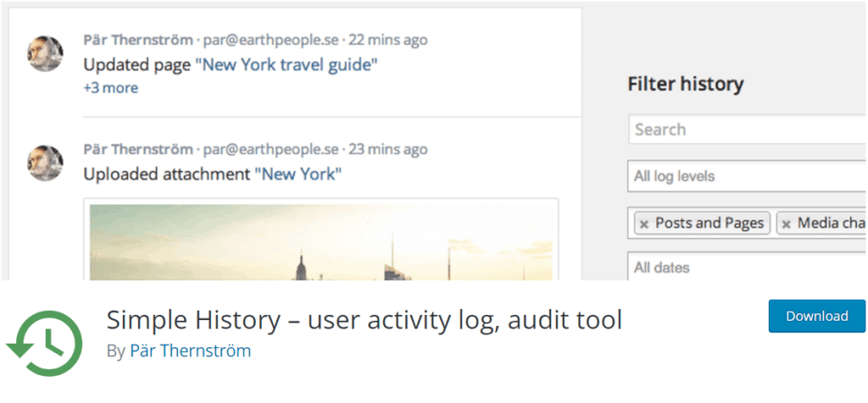Open the All dates dropdown
The width and height of the screenshot is (868, 403).
748,267
